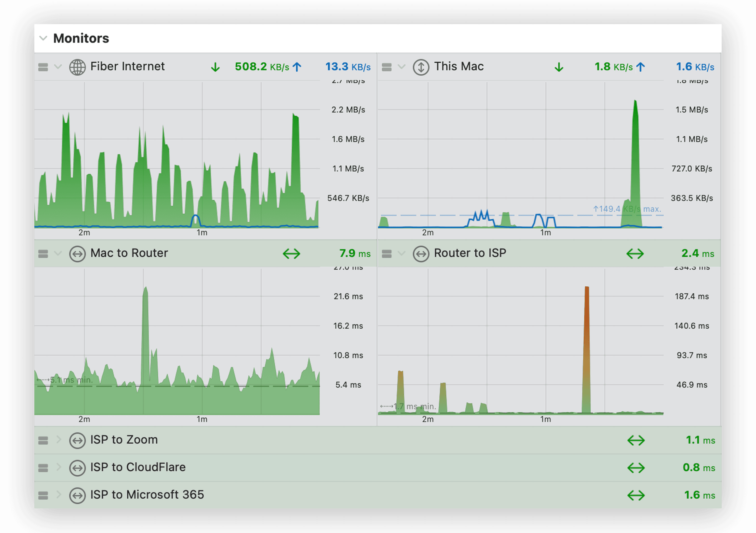Select the ISP to Microsoft 365 label
This screenshot has height=533, width=756.
[147, 494]
